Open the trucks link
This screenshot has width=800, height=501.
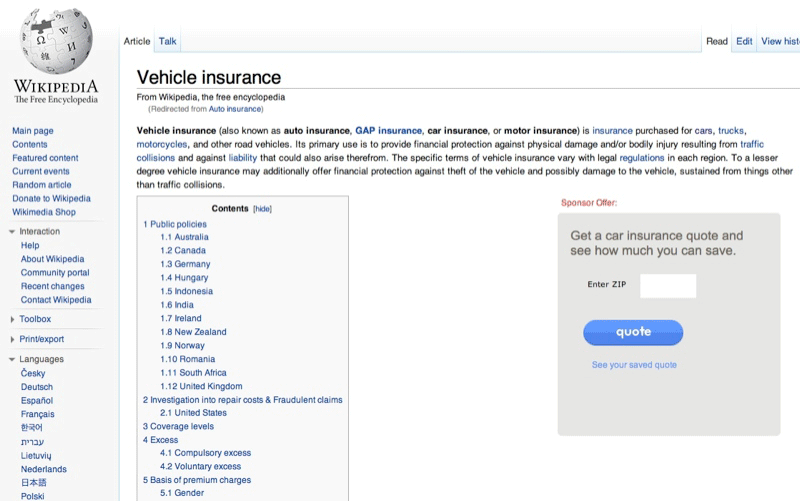click(731, 131)
